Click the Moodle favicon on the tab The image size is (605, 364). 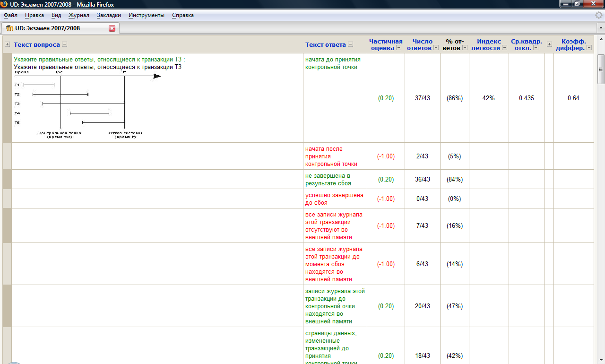click(9, 28)
